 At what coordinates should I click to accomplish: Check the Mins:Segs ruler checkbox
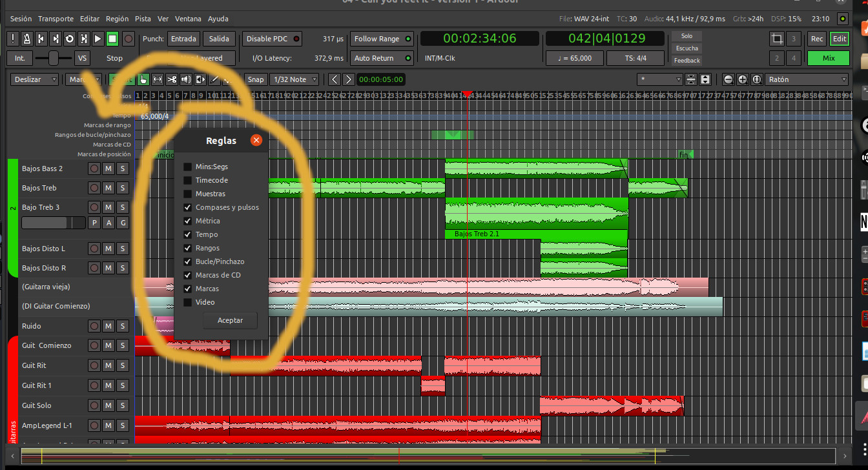[187, 167]
